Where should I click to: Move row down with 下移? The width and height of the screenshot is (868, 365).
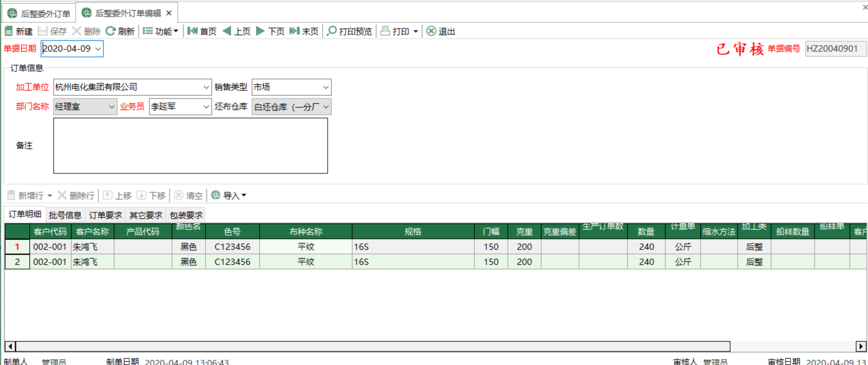pos(151,196)
